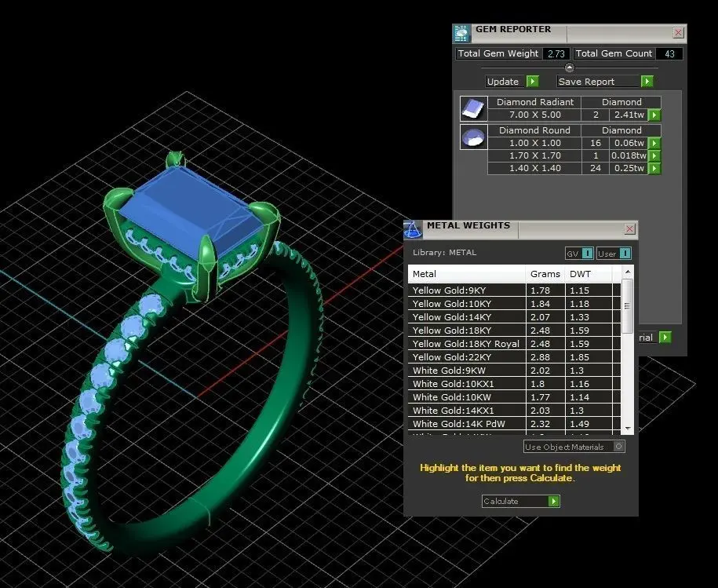Click the Grams column header
Image resolution: width=718 pixels, height=588 pixels.
tap(545, 274)
